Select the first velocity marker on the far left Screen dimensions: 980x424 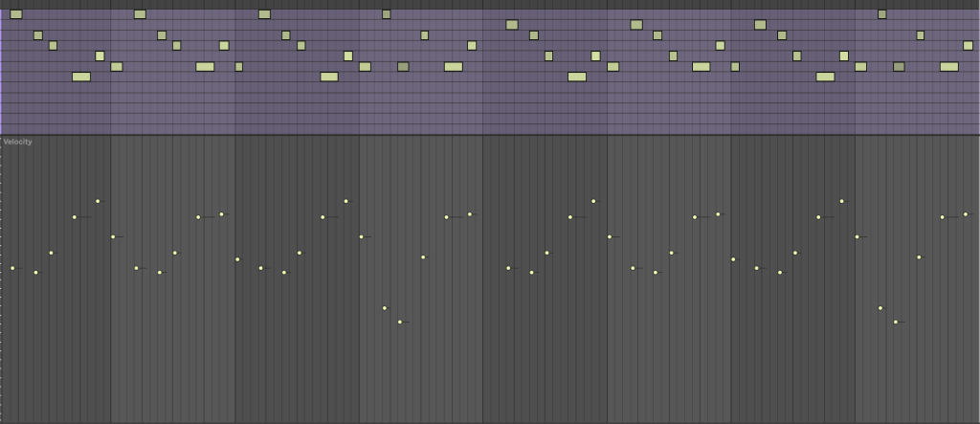(x=12, y=268)
